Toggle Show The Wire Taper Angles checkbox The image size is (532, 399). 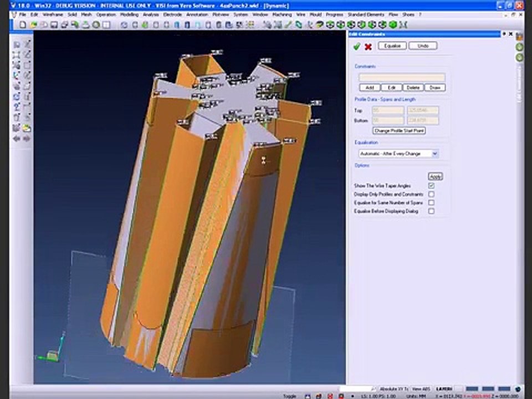(x=431, y=186)
